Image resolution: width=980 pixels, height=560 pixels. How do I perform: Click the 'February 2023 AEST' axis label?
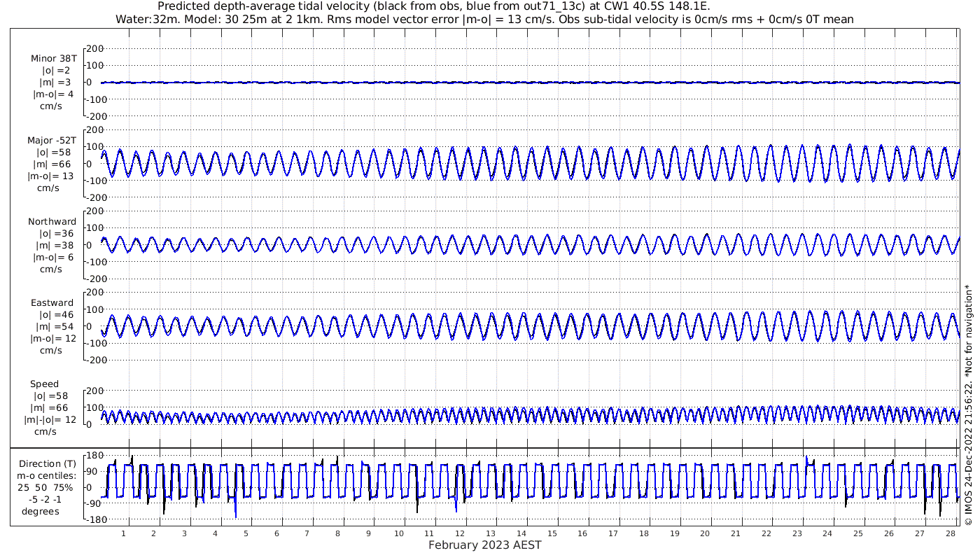(x=484, y=545)
